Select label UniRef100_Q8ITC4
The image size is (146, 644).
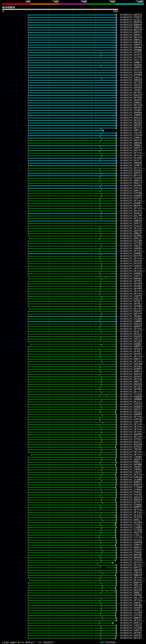[x=131, y=128]
